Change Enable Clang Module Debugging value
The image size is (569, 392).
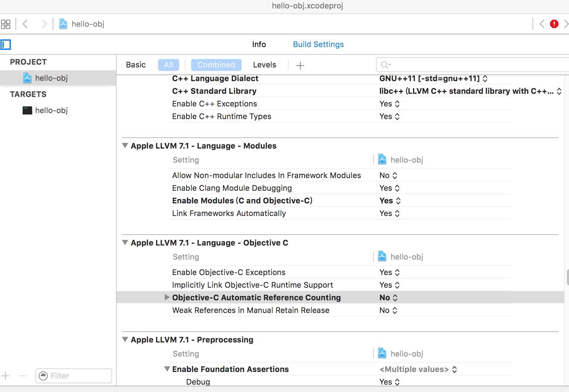(x=390, y=188)
